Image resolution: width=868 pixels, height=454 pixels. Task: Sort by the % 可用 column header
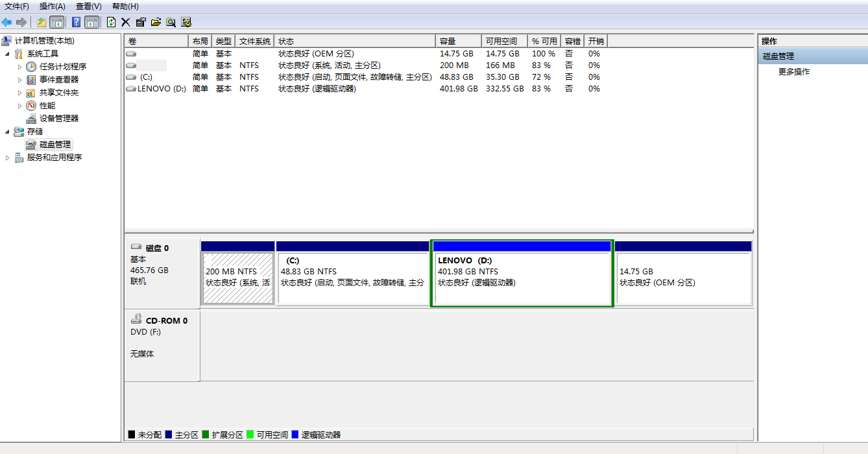[x=545, y=41]
